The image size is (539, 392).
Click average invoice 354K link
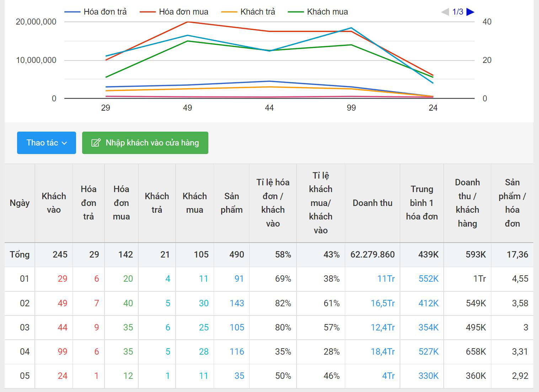[428, 327]
